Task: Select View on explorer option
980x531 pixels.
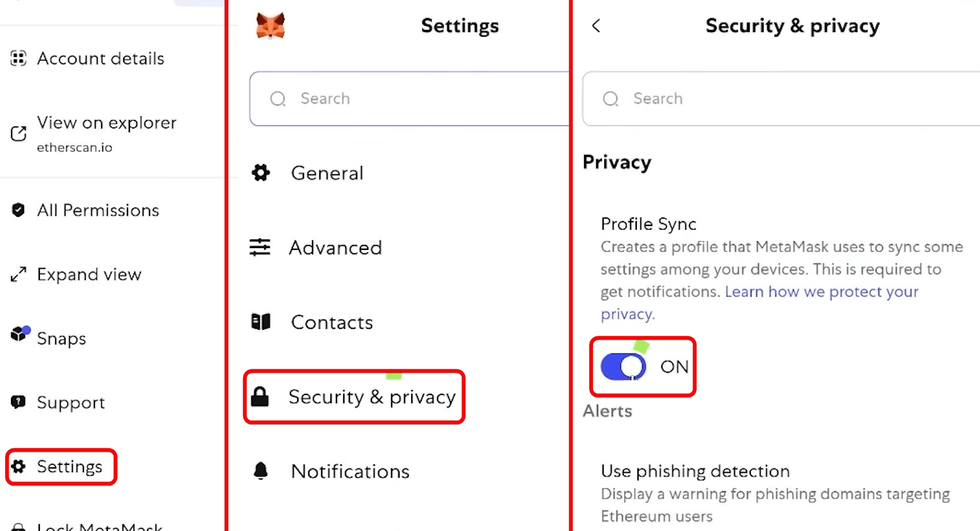Action: tap(106, 123)
